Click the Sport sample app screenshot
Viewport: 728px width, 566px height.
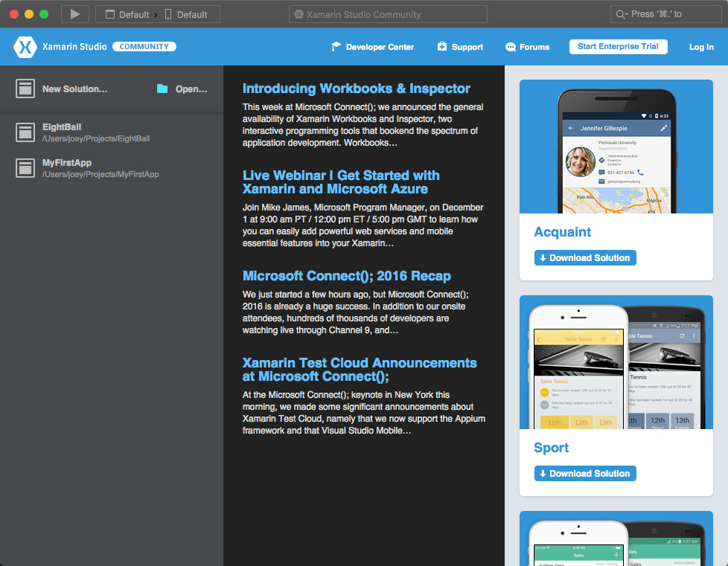pyautogui.click(x=616, y=362)
